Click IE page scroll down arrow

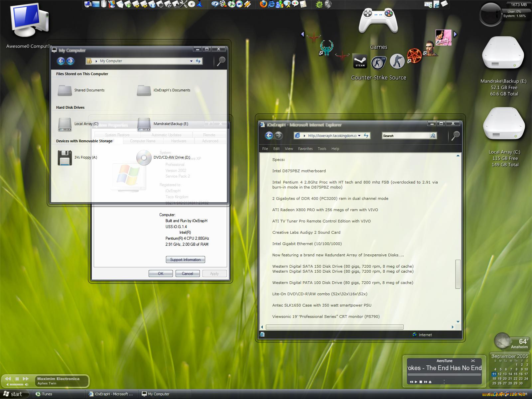(x=458, y=322)
